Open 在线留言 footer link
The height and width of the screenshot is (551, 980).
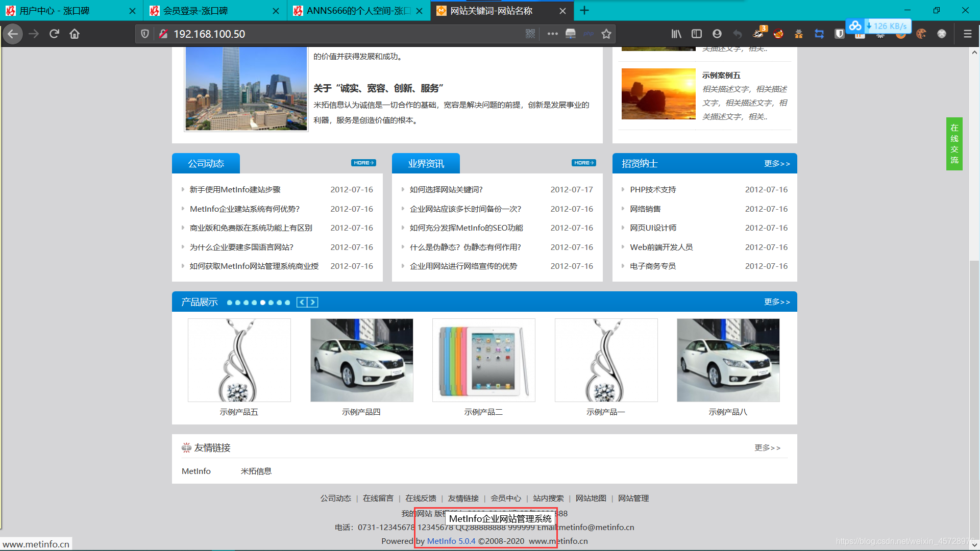(x=378, y=498)
